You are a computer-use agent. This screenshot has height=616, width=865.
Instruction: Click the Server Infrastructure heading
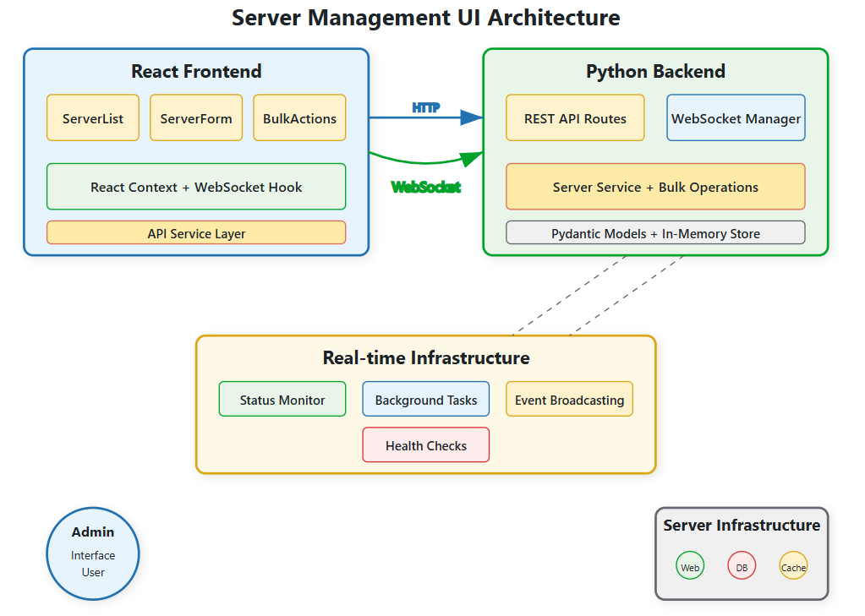point(742,525)
